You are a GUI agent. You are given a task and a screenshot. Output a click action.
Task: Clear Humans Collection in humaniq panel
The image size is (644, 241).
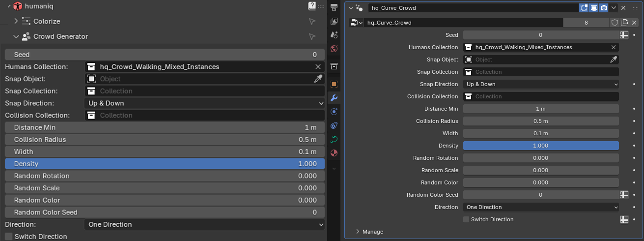tap(318, 67)
